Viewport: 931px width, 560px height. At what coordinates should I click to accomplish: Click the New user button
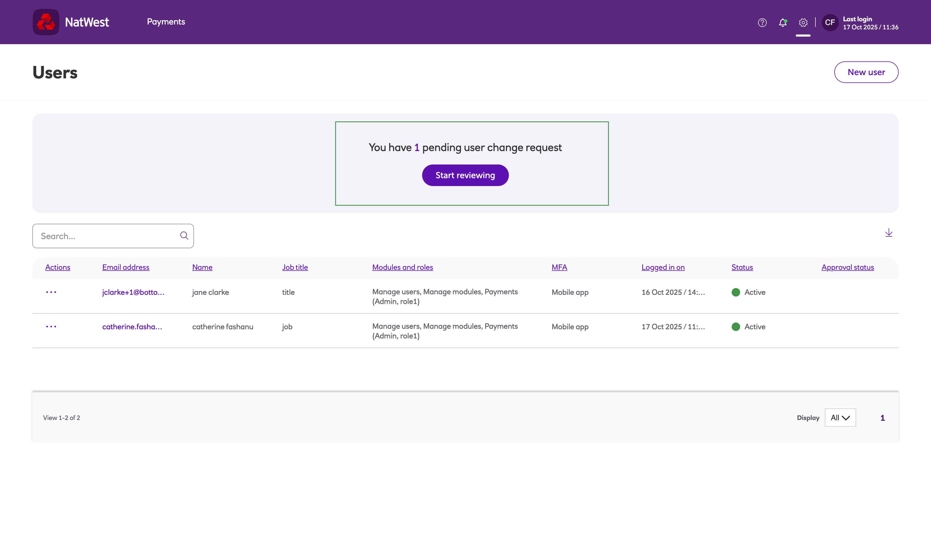tap(866, 72)
